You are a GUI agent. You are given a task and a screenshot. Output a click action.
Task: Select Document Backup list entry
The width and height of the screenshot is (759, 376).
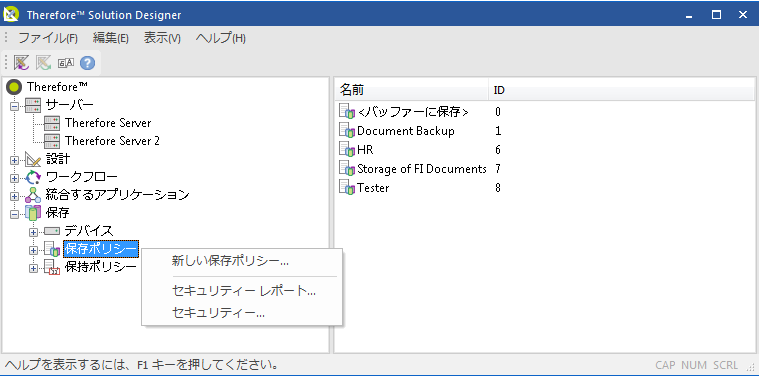pyautogui.click(x=406, y=131)
